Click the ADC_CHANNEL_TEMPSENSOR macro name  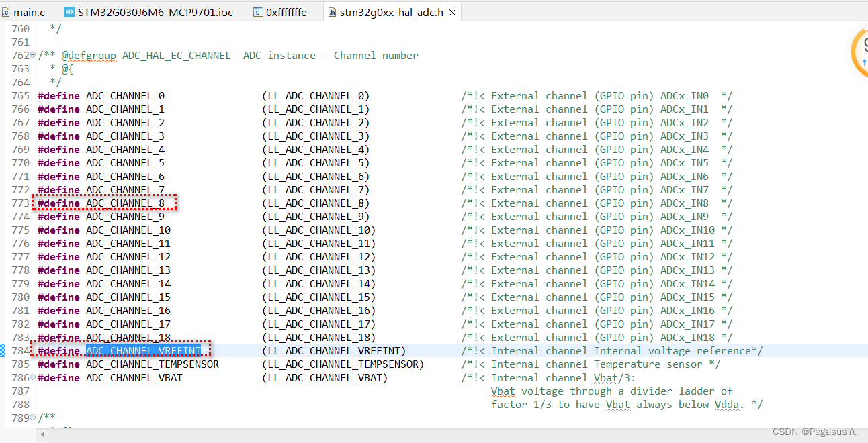[153, 364]
